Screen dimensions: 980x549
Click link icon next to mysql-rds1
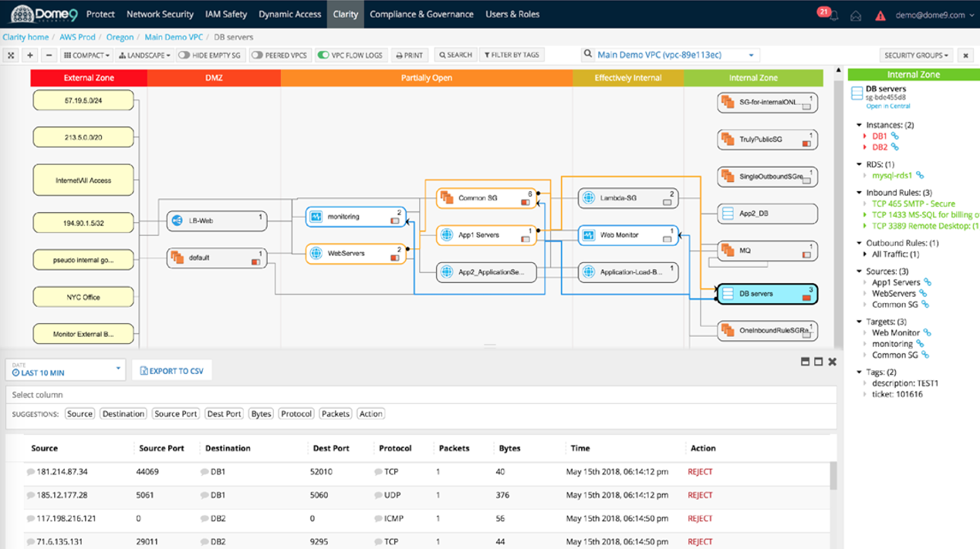pyautogui.click(x=920, y=176)
